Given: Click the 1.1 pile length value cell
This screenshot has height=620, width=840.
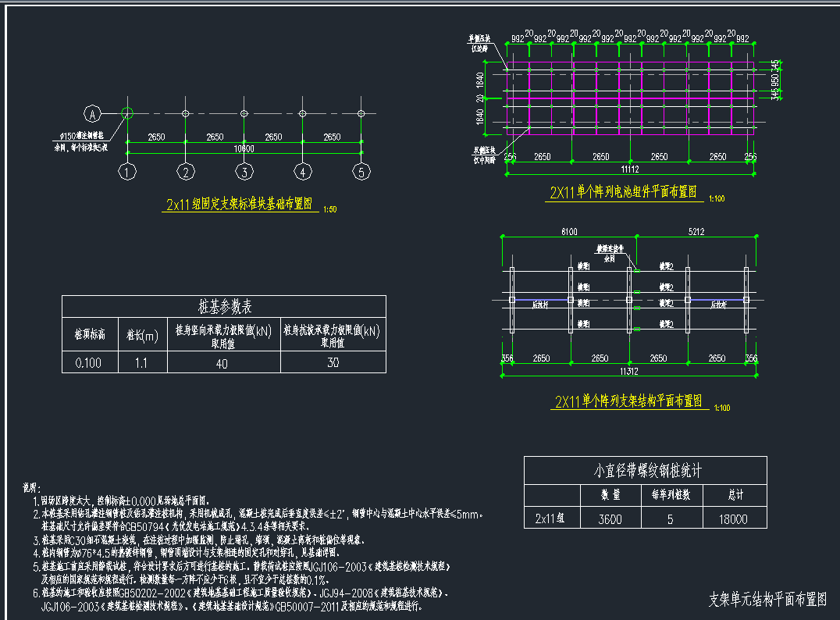Looking at the screenshot, I should click(141, 362).
